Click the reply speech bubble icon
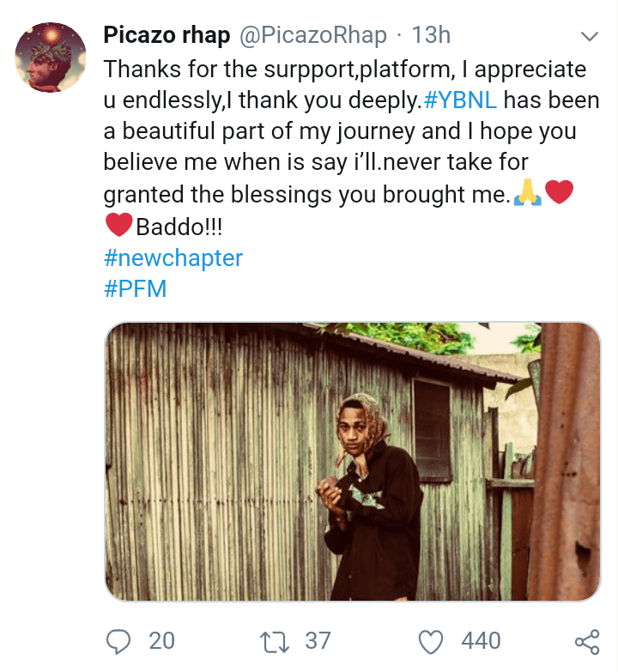The width and height of the screenshot is (618, 672). pos(118,641)
